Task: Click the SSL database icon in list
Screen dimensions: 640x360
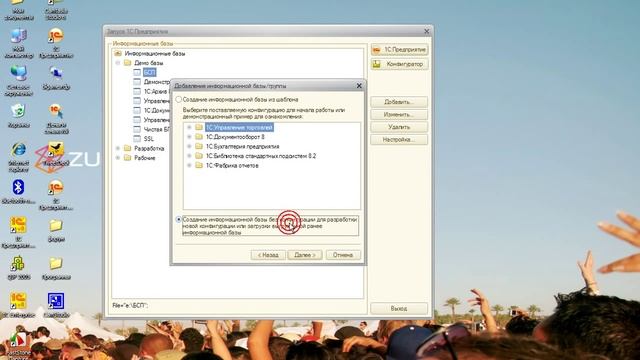Action: tap(137, 139)
